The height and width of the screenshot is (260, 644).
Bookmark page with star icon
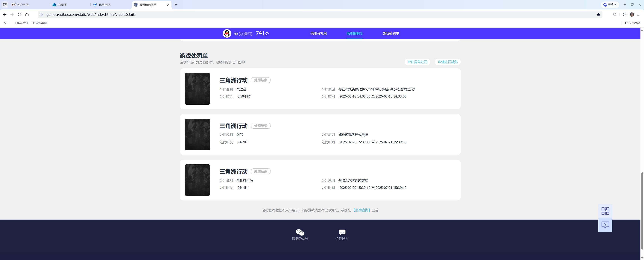point(599,14)
